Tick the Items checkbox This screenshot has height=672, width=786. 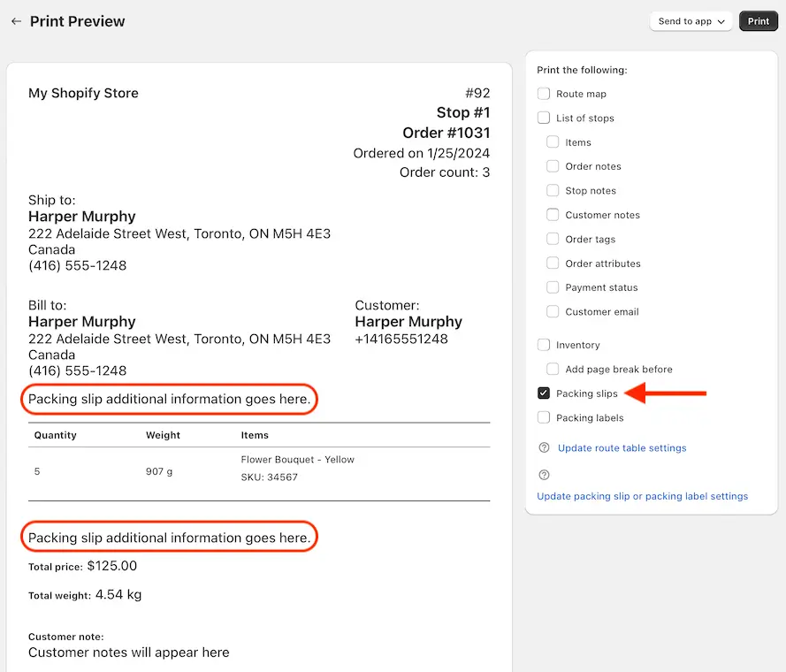pyautogui.click(x=553, y=142)
